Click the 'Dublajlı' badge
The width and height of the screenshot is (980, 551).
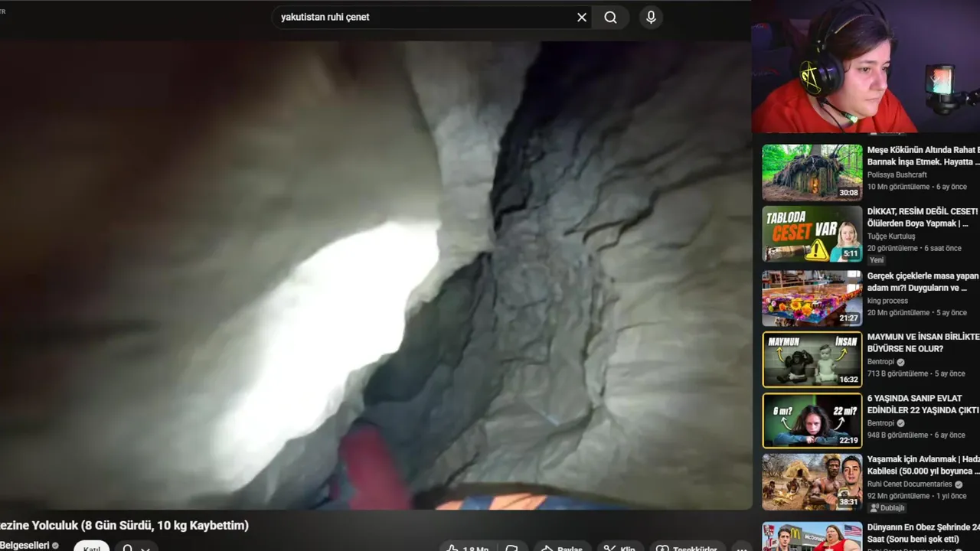(x=887, y=508)
